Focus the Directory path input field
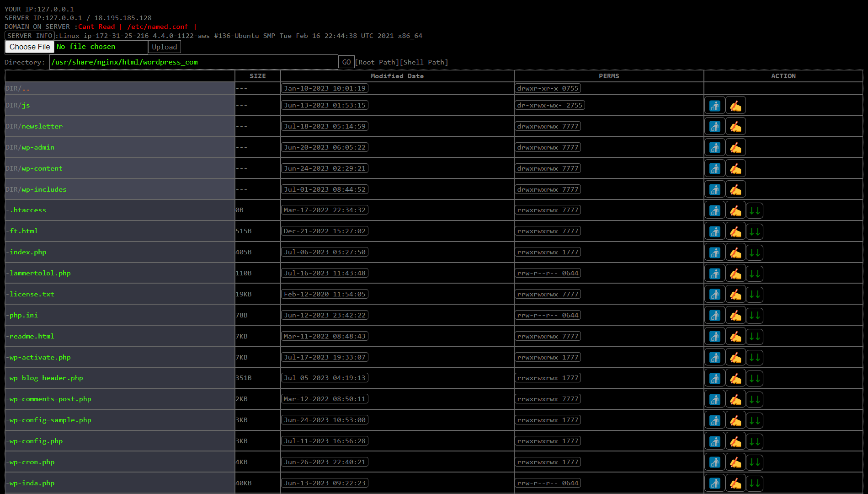This screenshot has height=494, width=868. pyautogui.click(x=194, y=62)
